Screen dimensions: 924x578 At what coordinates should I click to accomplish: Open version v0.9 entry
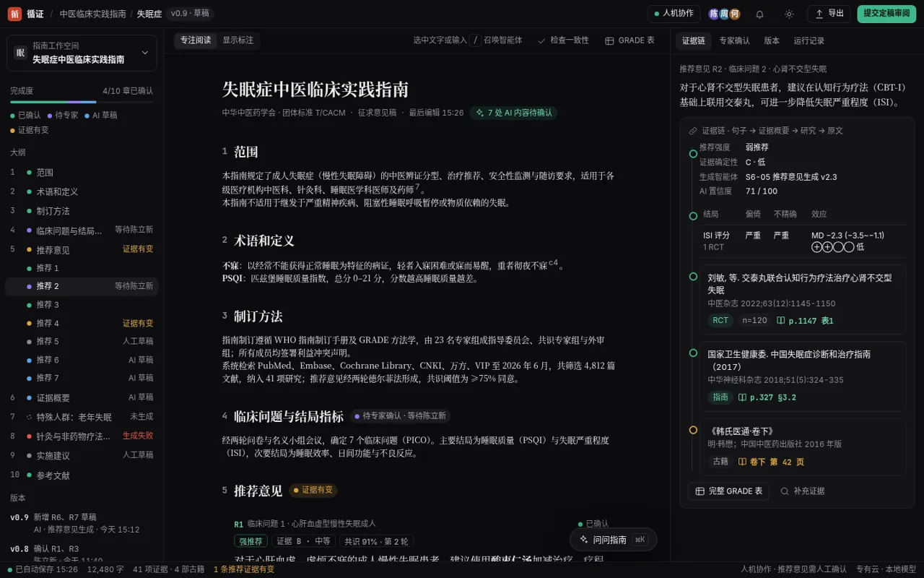click(82, 523)
